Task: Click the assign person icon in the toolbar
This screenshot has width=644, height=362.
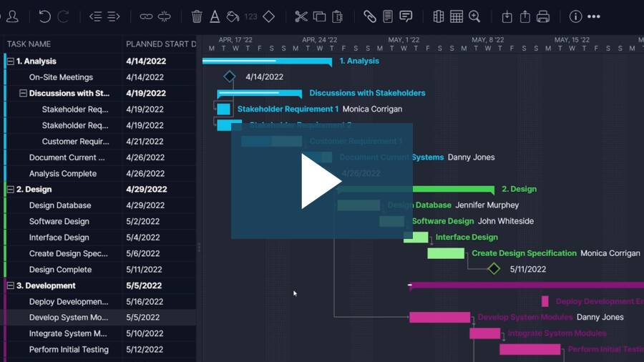Action: [12, 17]
